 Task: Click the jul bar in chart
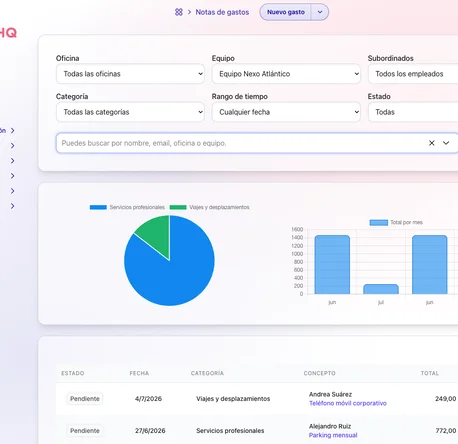[381, 289]
